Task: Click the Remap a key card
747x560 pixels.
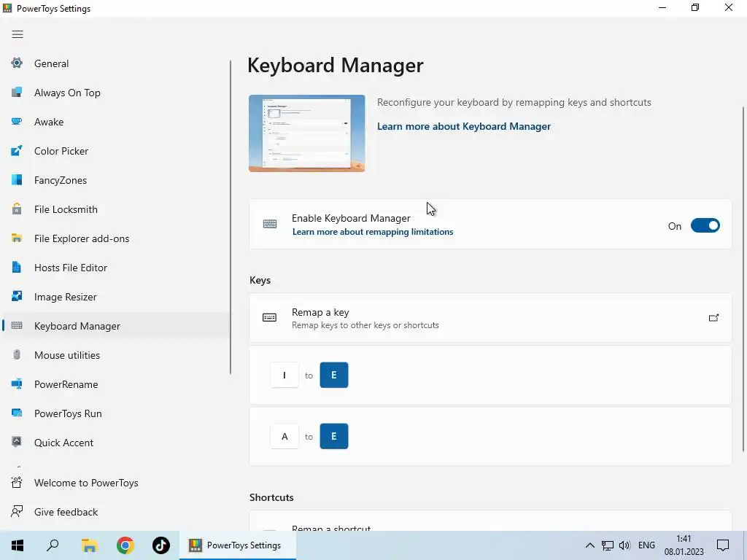Action: click(x=490, y=318)
